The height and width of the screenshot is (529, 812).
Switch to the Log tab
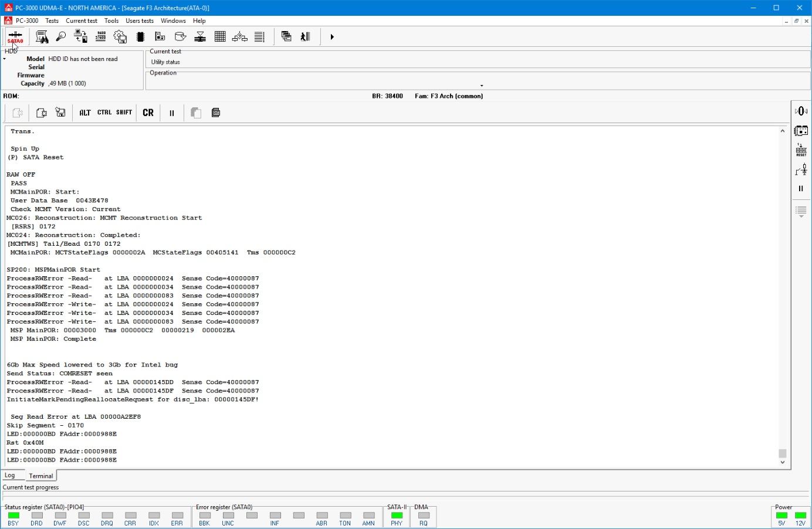(10, 475)
